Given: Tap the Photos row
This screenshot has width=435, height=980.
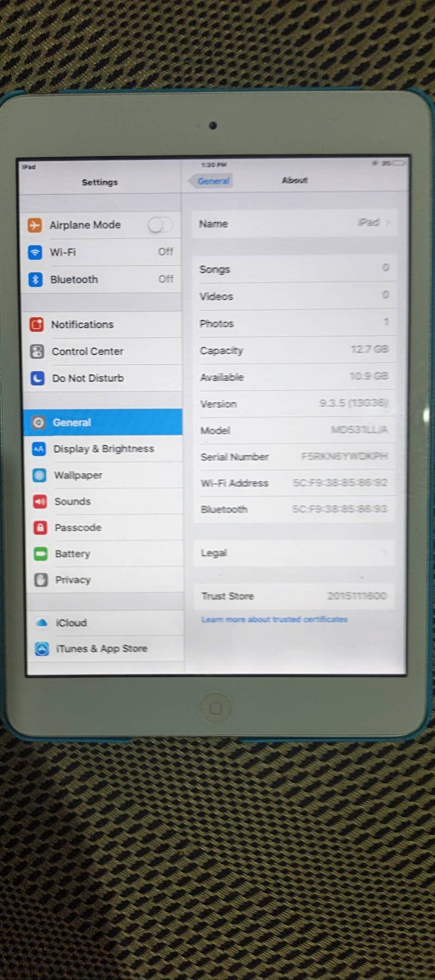Looking at the screenshot, I should [x=294, y=323].
